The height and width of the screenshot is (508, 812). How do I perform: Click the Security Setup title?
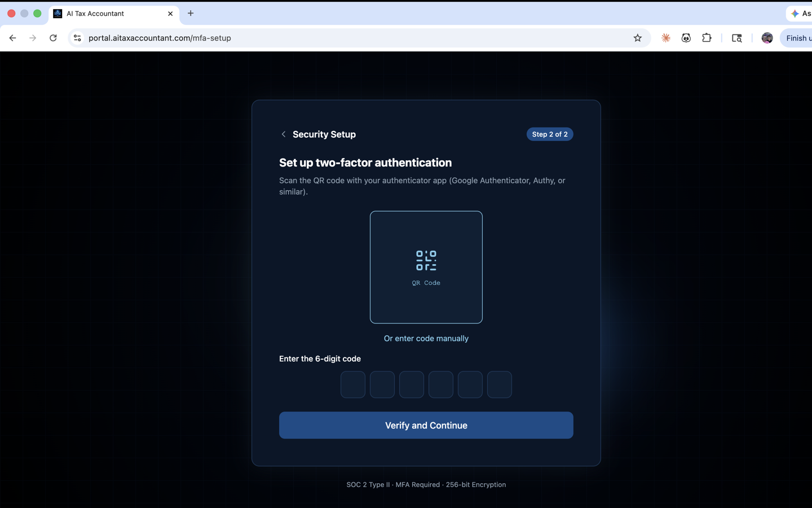click(x=324, y=134)
